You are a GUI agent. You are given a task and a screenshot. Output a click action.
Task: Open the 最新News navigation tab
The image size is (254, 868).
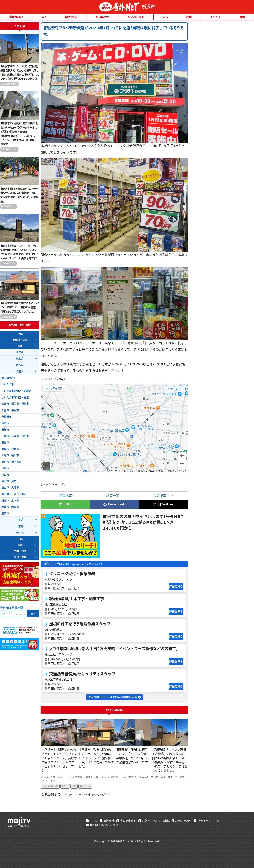point(16,17)
